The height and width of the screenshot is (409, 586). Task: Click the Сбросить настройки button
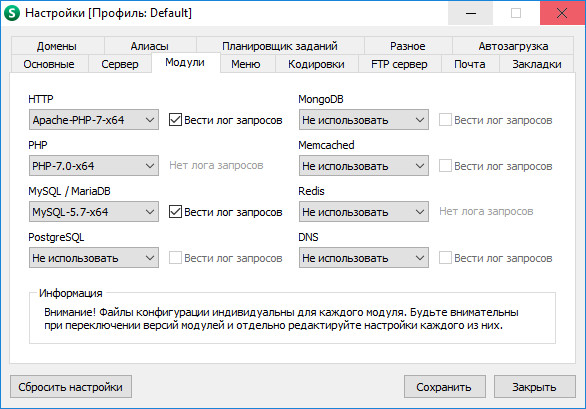click(x=71, y=387)
